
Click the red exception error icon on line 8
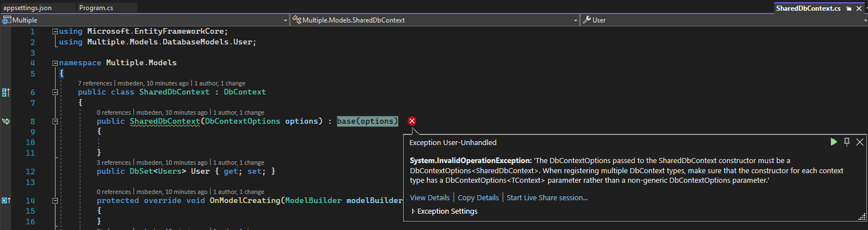(412, 121)
